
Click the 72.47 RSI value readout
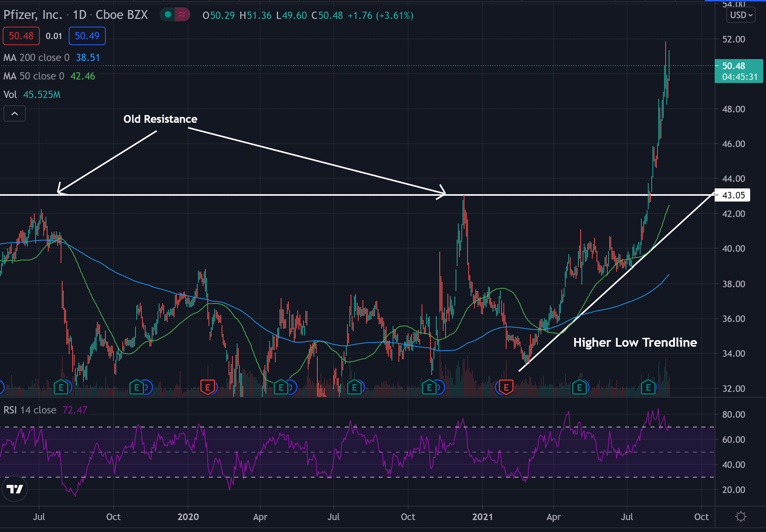pos(75,410)
